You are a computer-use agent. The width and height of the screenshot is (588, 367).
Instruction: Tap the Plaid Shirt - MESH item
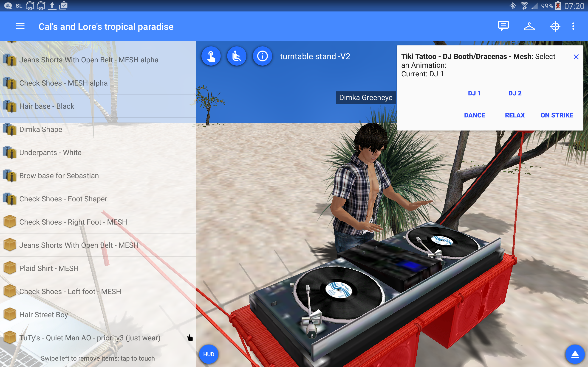click(x=49, y=268)
